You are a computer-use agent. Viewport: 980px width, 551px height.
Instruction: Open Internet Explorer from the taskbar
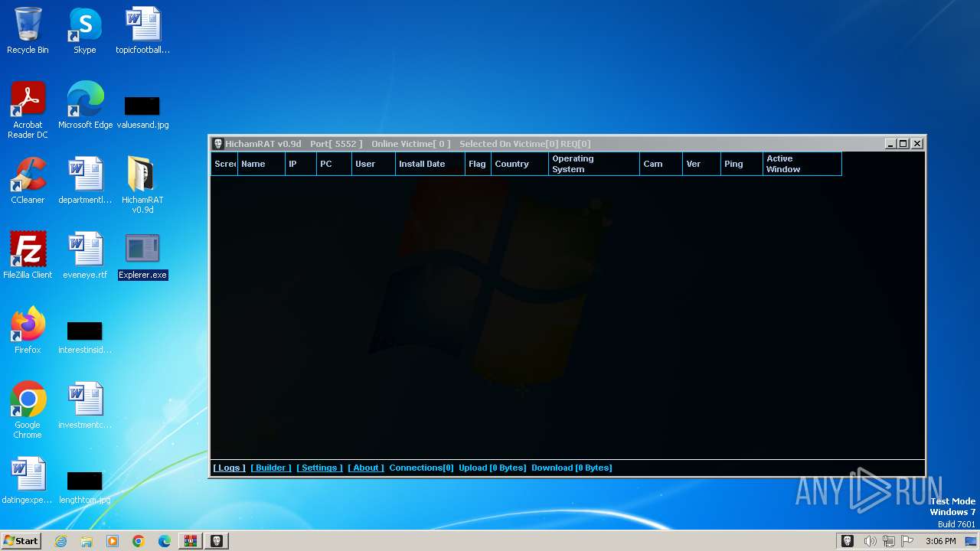pos(60,541)
